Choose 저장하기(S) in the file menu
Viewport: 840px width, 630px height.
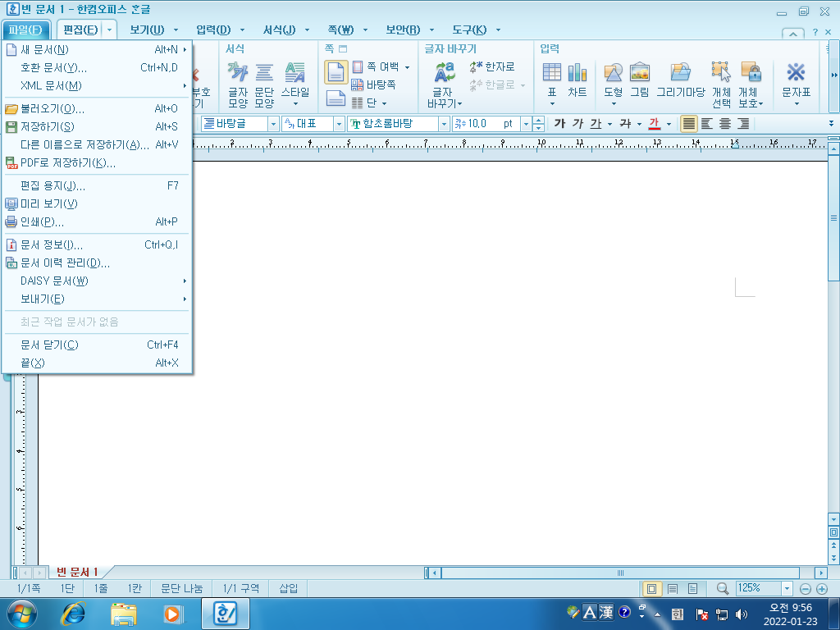[97, 127]
